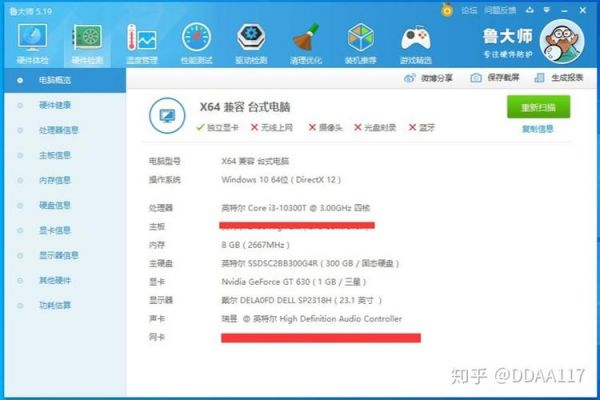Image resolution: width=600 pixels, height=400 pixels.
Task: Click the 处理器 row label
Action: tap(161, 208)
